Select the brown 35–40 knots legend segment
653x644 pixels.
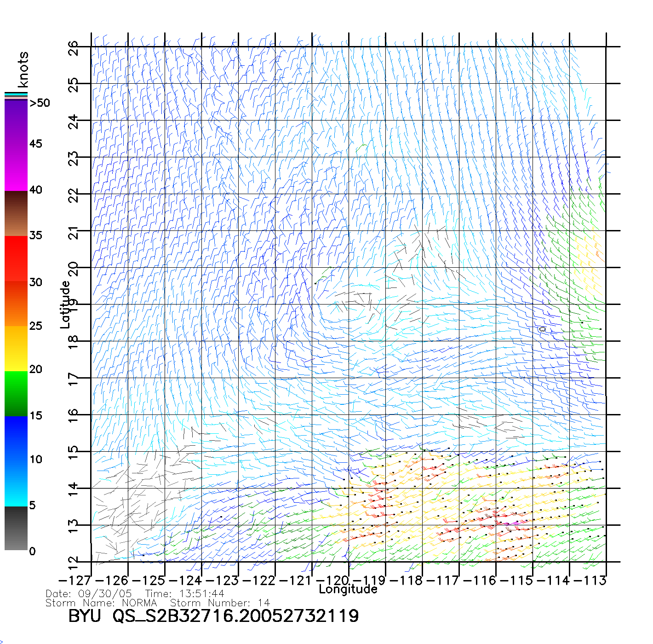pos(16,214)
